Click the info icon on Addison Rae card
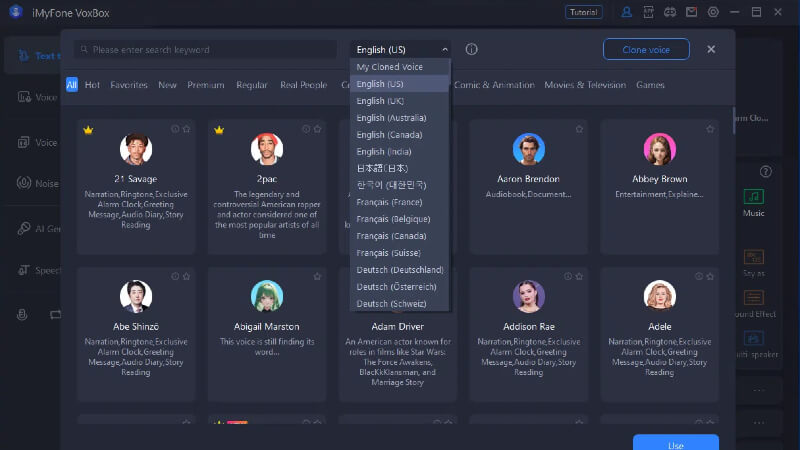The width and height of the screenshot is (800, 450). point(568,276)
